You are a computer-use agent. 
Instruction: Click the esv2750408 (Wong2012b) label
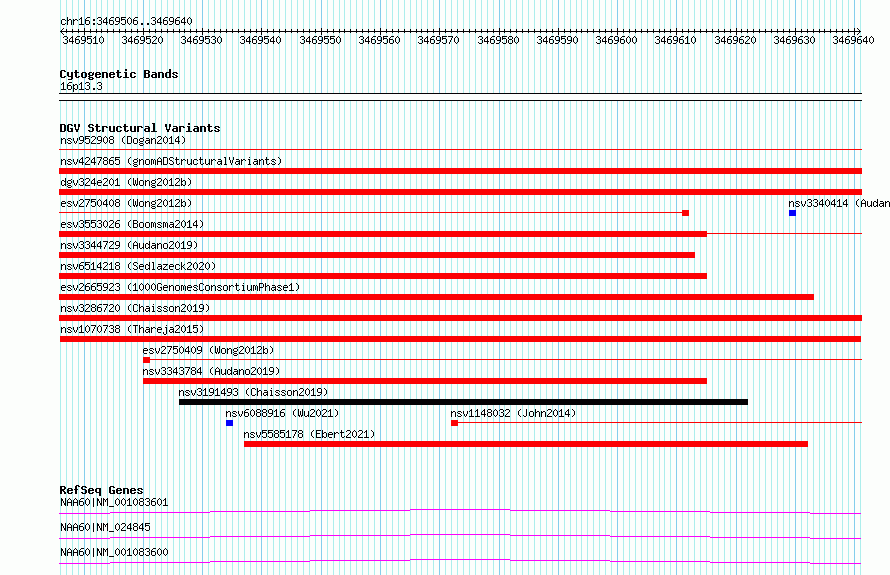tap(126, 203)
